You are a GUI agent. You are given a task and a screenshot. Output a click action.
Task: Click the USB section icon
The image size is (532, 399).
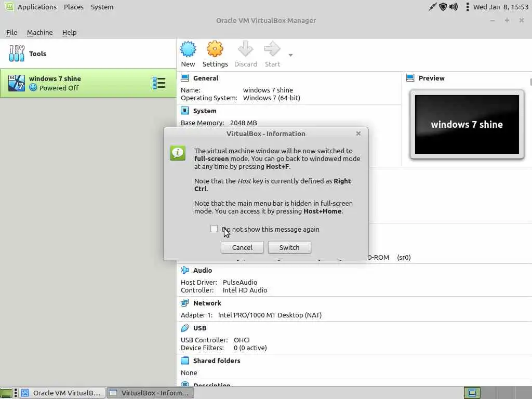point(185,328)
